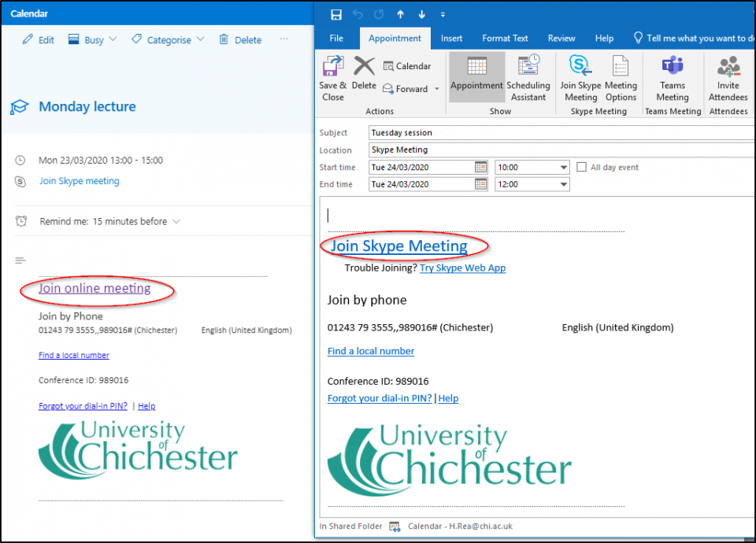The image size is (756, 543).
Task: Open the Format Text ribbon tab
Action: [505, 38]
